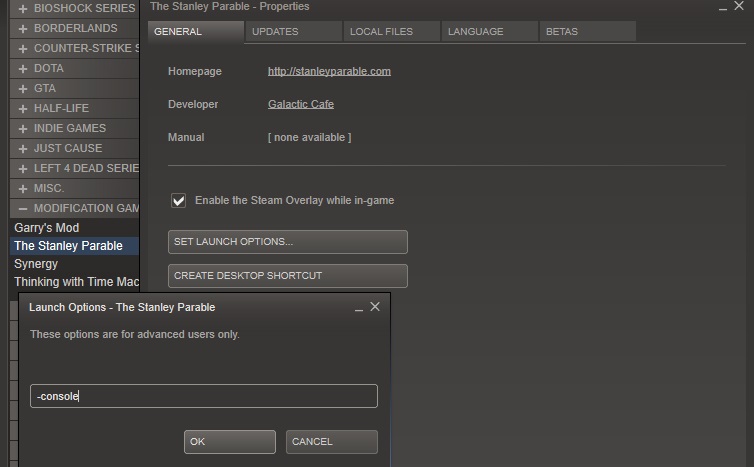Click CREATE DESKTOP SHORTCUT button
The width and height of the screenshot is (754, 467).
(288, 276)
